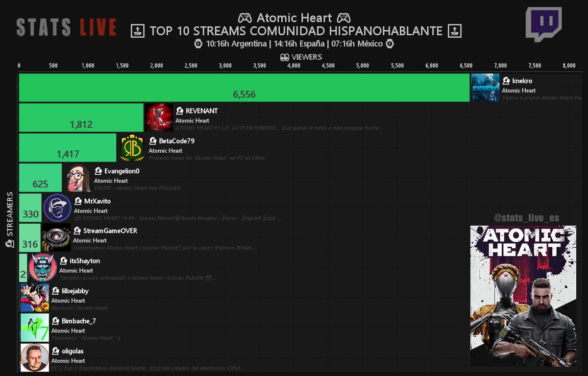588x376 pixels.
Task: Click the STATS LIVE logo
Action: tap(66, 27)
